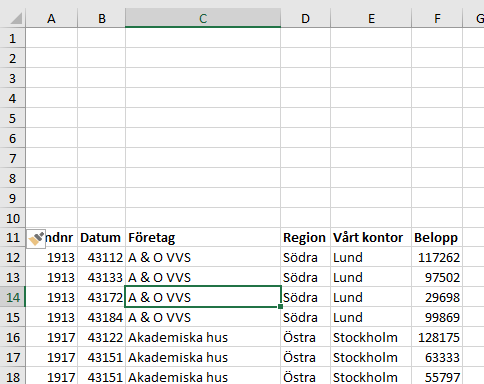
Task: Click the Select All corner triangle
Action: pos(16,18)
